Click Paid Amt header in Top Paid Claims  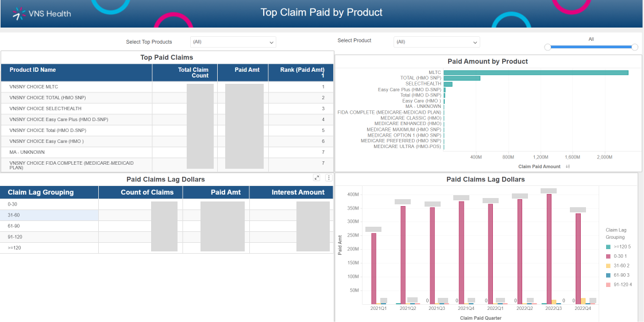(243, 72)
